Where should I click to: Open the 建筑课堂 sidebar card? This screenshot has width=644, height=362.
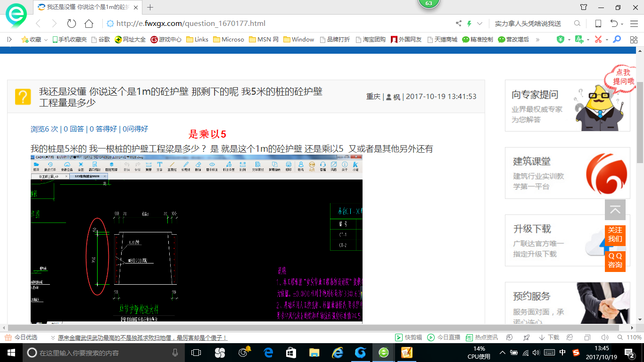[x=567, y=173]
